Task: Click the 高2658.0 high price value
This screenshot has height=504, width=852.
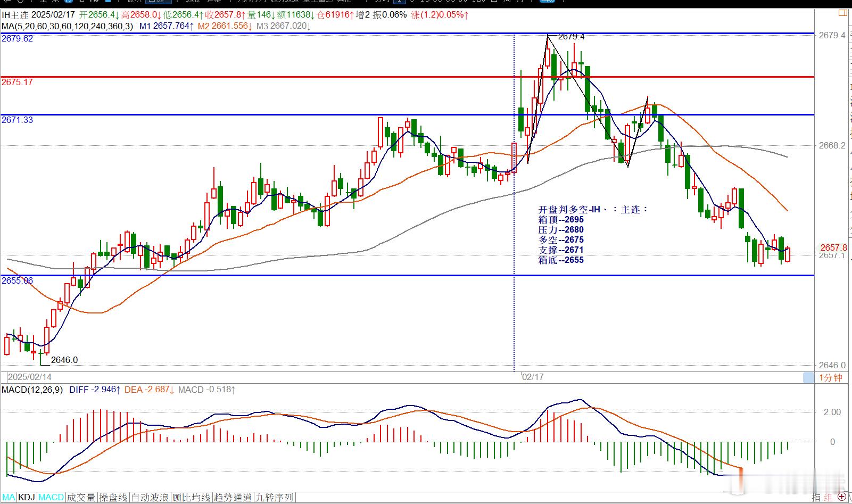Action: point(141,15)
